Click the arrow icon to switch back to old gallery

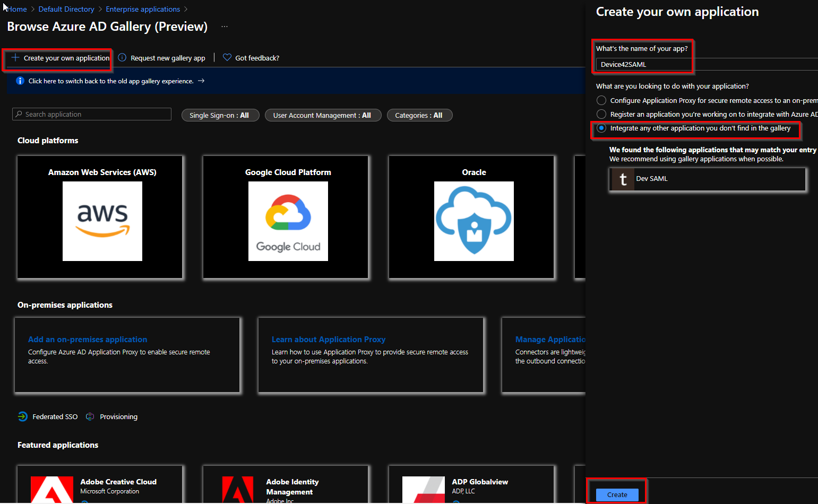point(201,81)
